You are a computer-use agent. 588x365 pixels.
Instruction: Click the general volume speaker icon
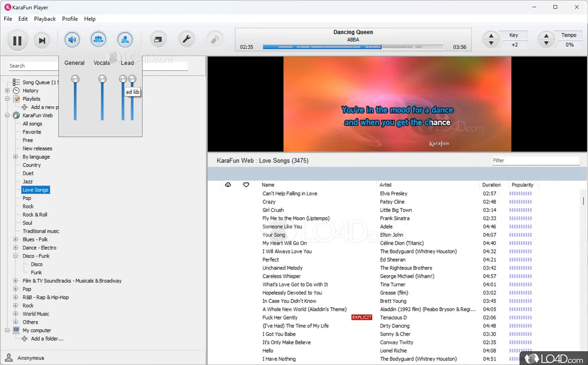(x=72, y=39)
